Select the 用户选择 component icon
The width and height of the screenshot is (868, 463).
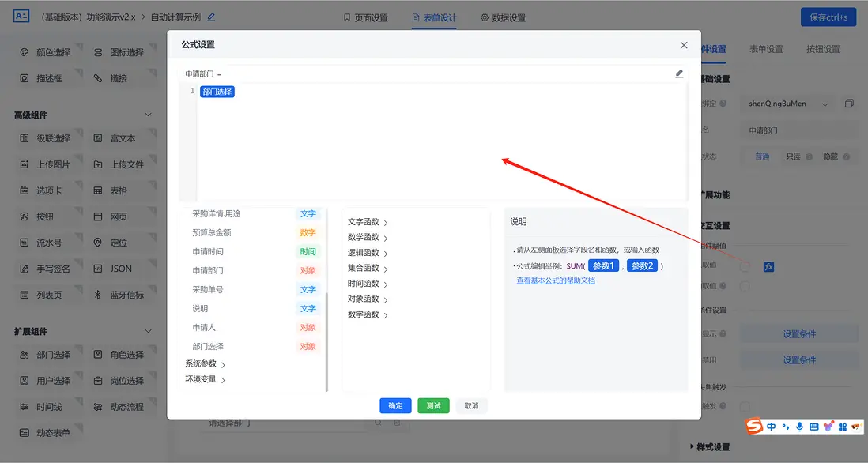tap(24, 381)
